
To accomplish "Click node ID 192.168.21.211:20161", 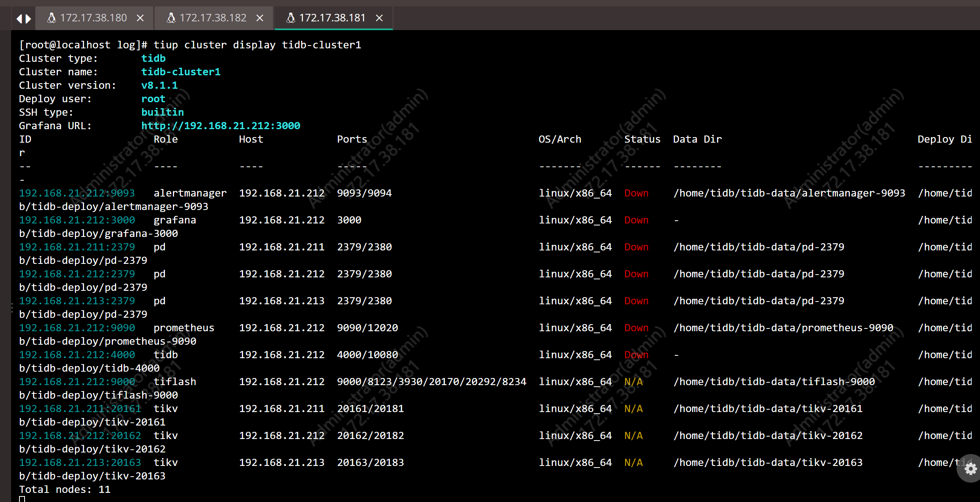I will pos(80,408).
